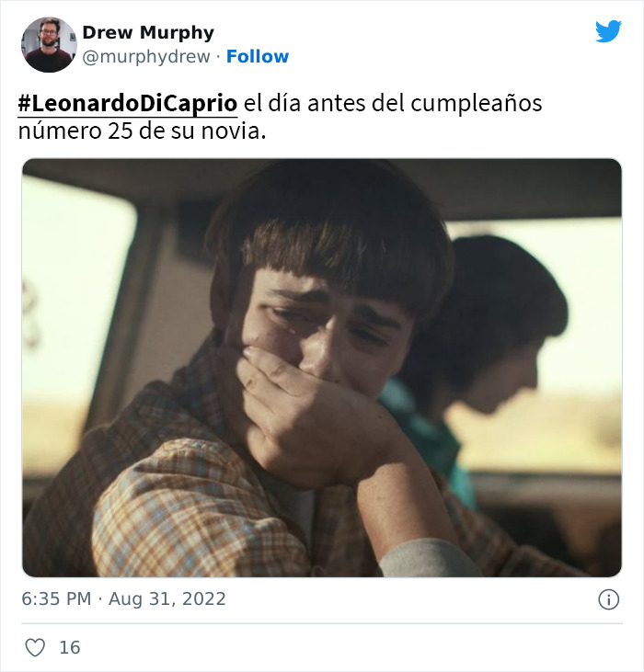Like the tweet with the heart icon
The height and width of the screenshot is (672, 644).
click(x=35, y=647)
